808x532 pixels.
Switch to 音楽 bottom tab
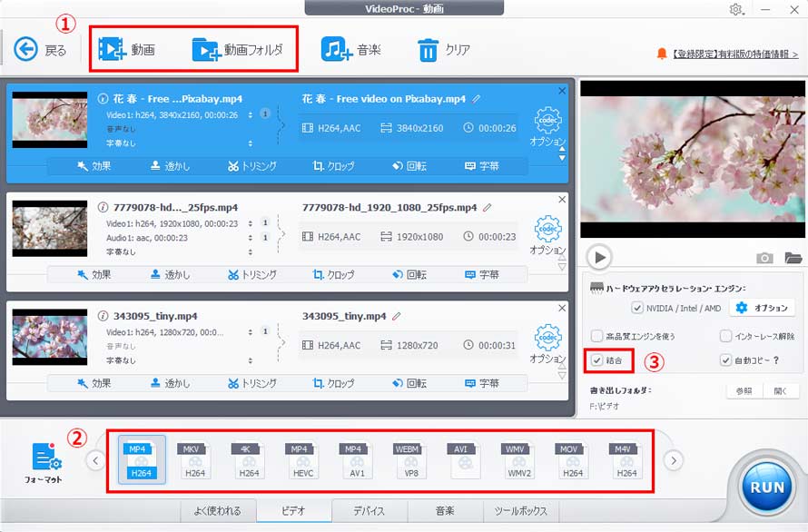[445, 510]
